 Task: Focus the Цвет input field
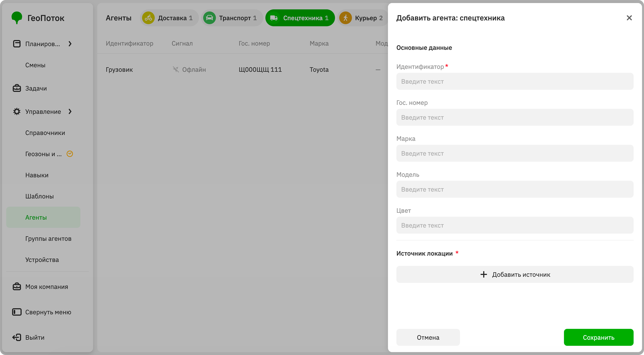pos(515,225)
